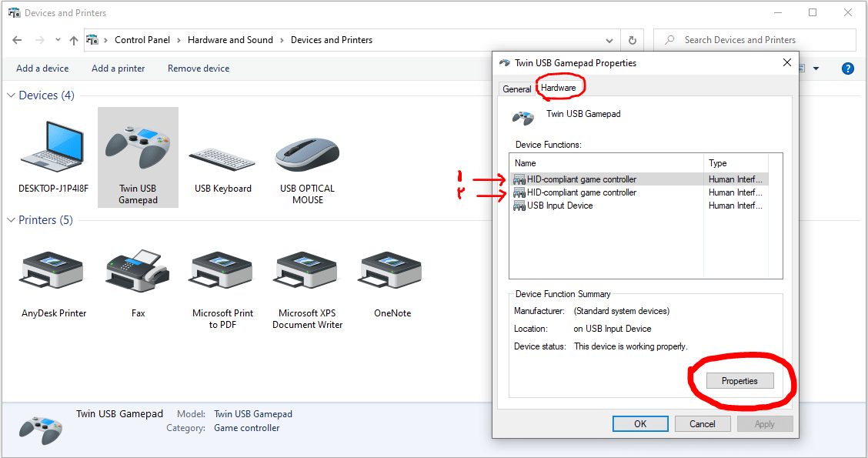Select the DESKTOP-J1P4I8F laptop device icon

52,146
